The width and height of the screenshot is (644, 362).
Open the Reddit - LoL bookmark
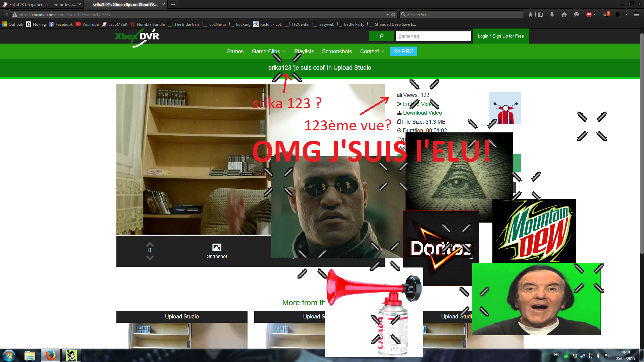[267, 24]
